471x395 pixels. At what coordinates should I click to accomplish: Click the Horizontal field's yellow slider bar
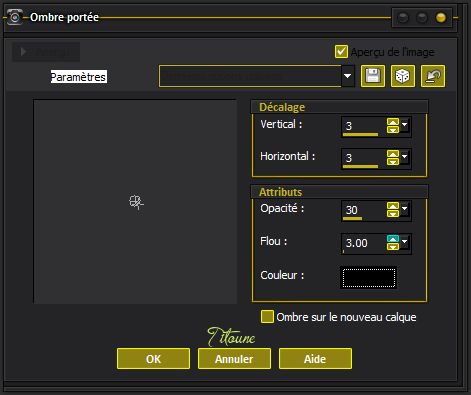[x=360, y=166]
